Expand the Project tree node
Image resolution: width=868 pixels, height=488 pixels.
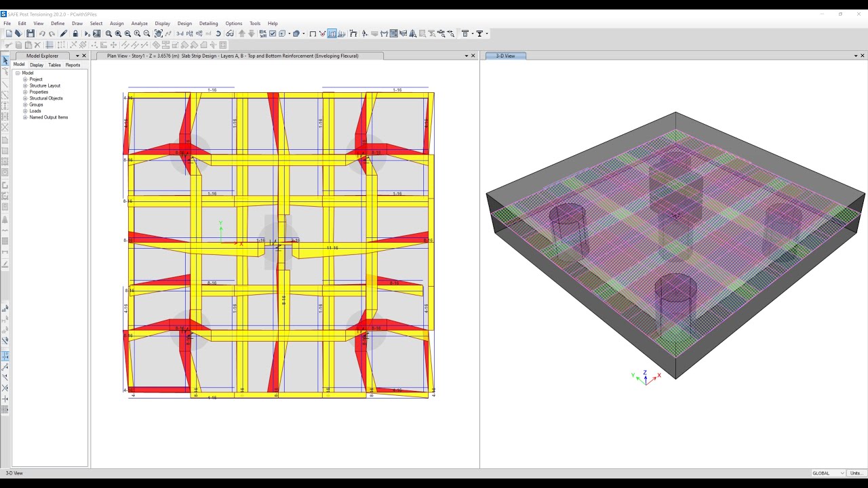[x=25, y=79]
